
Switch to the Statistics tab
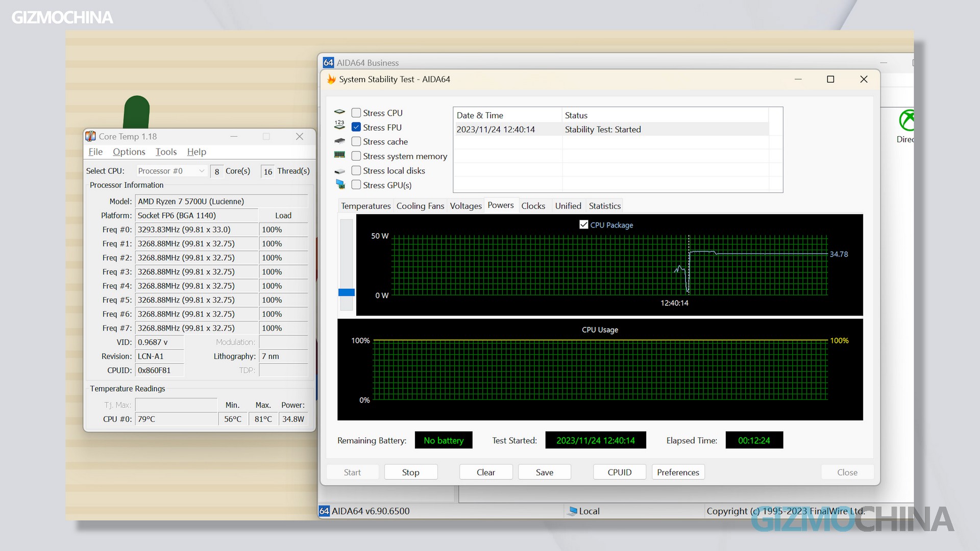coord(605,206)
